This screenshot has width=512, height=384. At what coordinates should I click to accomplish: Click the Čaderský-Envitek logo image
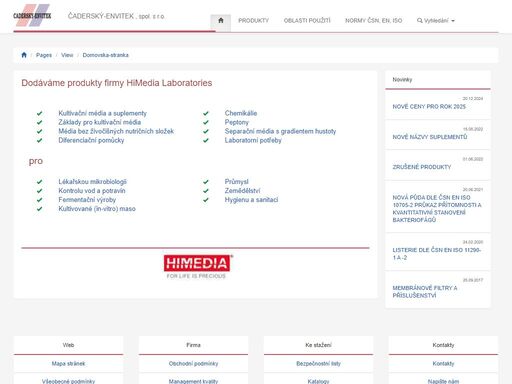tap(32, 15)
